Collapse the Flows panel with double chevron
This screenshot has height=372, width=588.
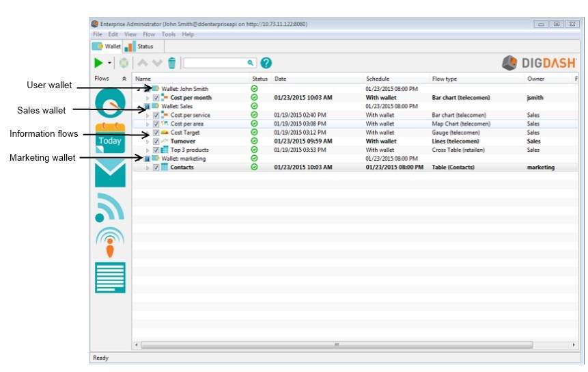(x=124, y=79)
